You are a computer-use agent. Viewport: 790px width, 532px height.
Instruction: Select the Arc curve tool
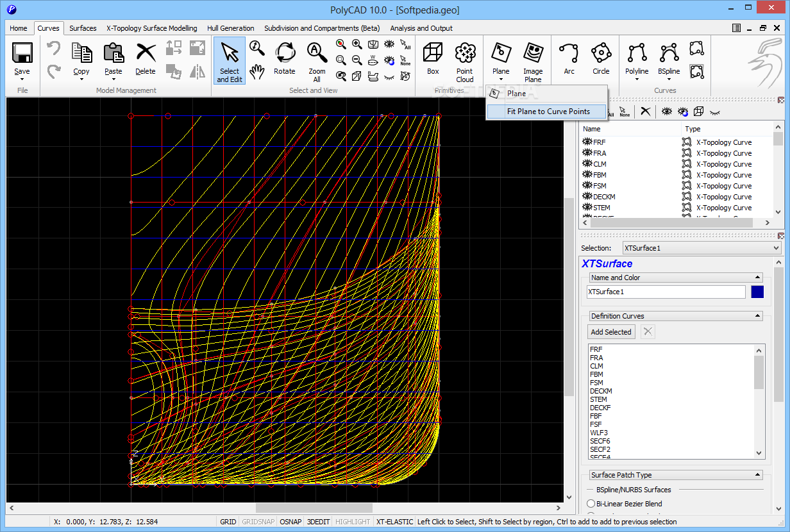pyautogui.click(x=569, y=60)
